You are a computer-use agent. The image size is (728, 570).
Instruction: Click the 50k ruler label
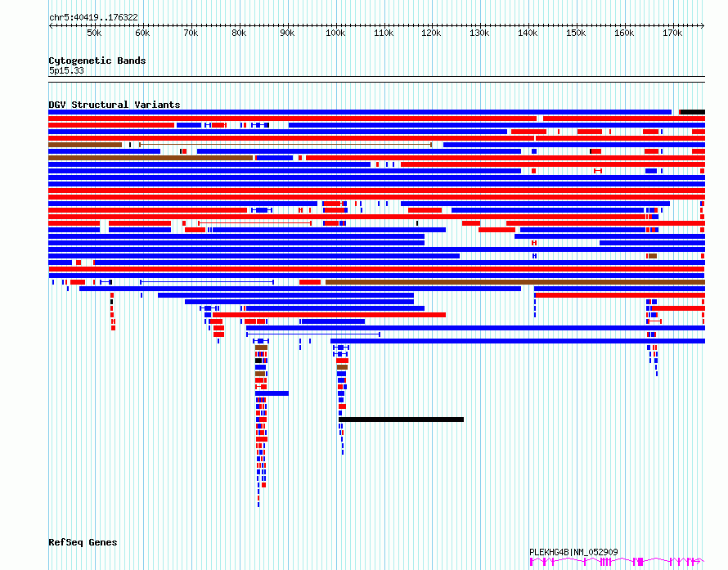point(94,33)
